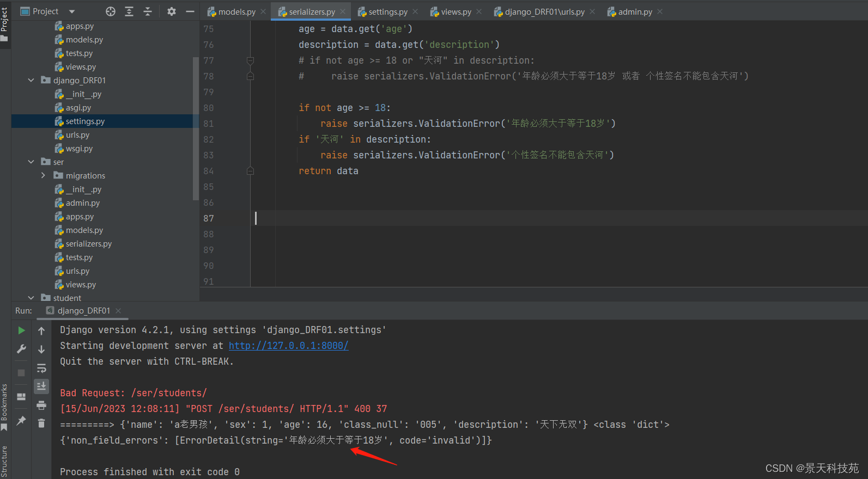Select serializers.py in ser folder
Screen dimensions: 868x479
[x=89, y=244]
